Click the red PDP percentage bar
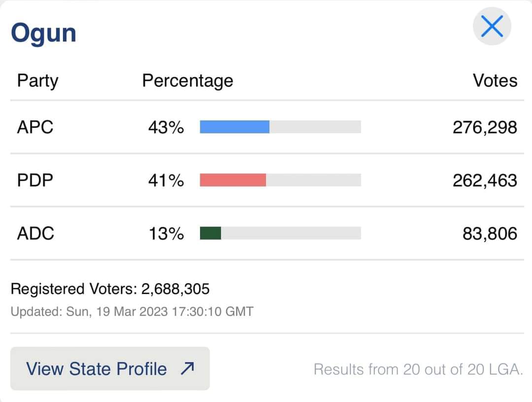Viewport: 532px width, 402px height. [233, 180]
